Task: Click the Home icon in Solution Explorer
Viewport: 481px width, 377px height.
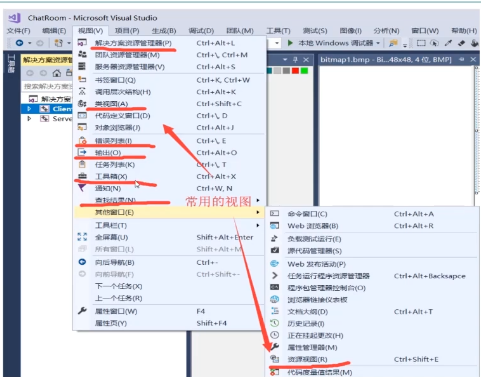Action: coord(57,73)
